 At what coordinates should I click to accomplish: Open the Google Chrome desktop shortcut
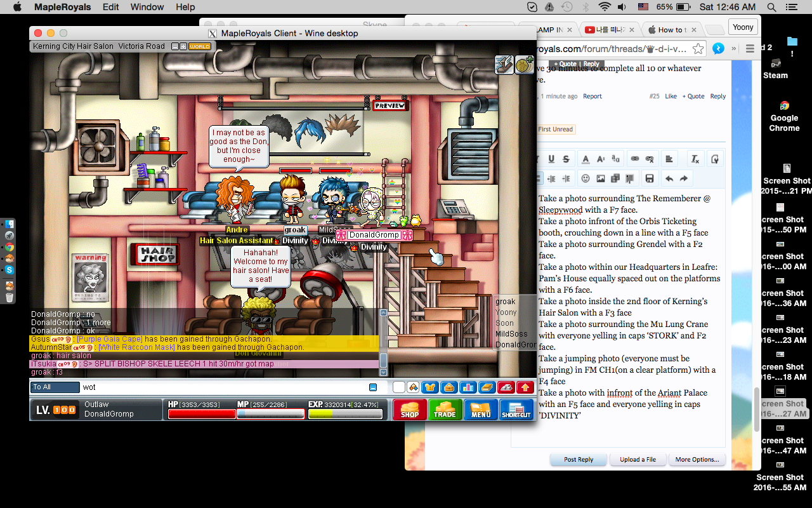tap(784, 116)
